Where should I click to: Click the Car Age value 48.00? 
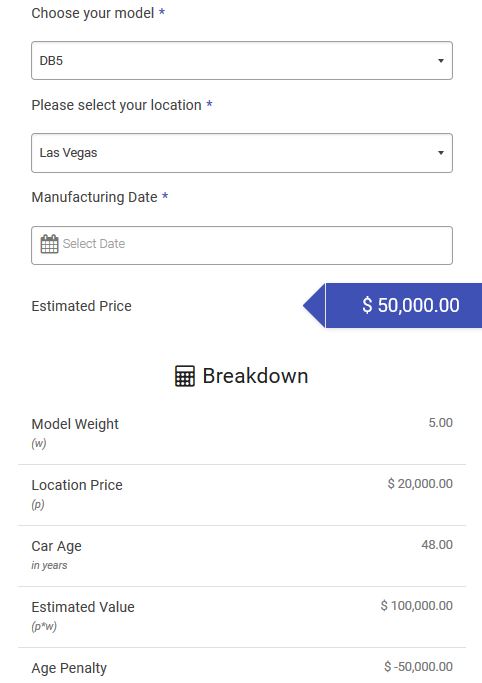437,544
